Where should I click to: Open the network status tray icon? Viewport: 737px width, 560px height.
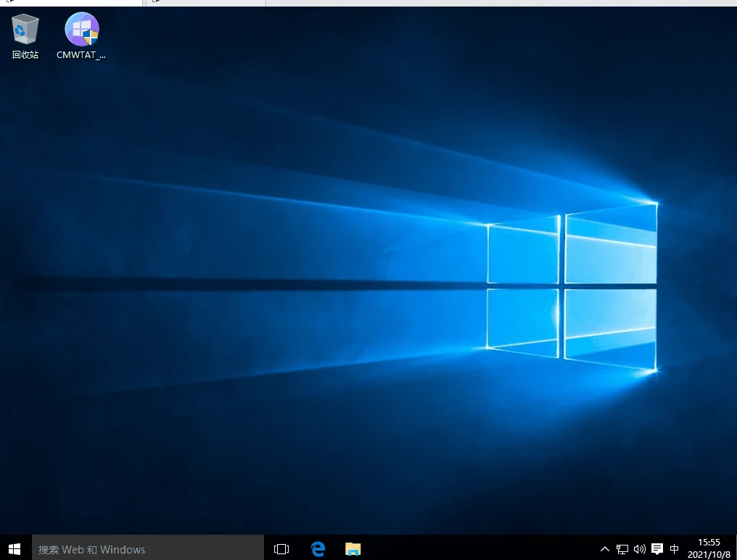(622, 548)
